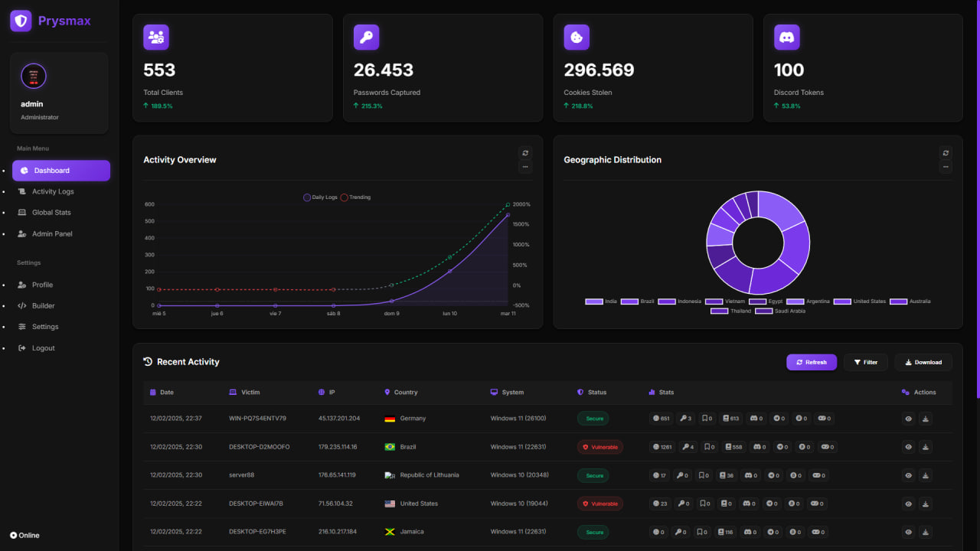Screen dimensions: 980x551
Task: Click the eye icon for DESKTOP-EIWAI7B row
Action: [x=909, y=504]
